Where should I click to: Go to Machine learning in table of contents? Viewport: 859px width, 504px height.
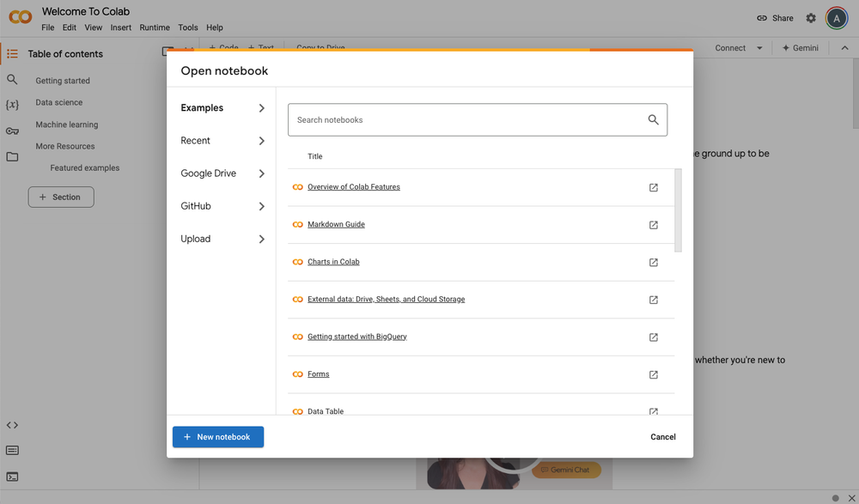tap(67, 124)
